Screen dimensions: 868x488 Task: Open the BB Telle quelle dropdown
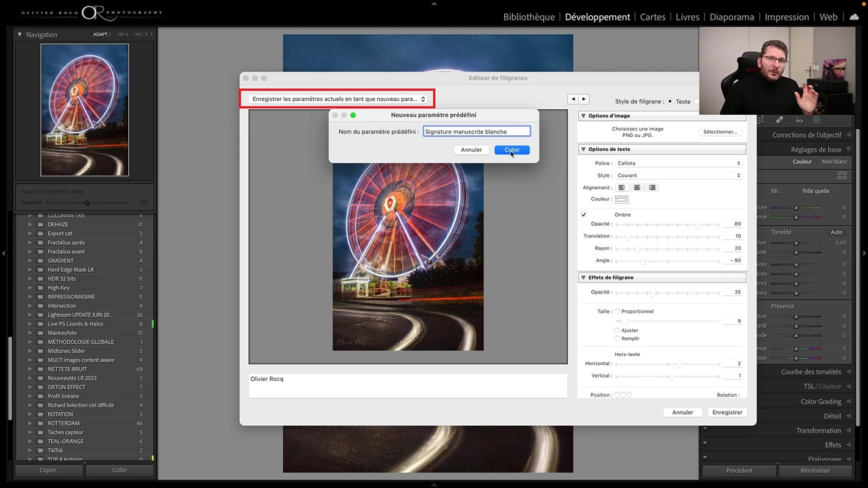[818, 191]
